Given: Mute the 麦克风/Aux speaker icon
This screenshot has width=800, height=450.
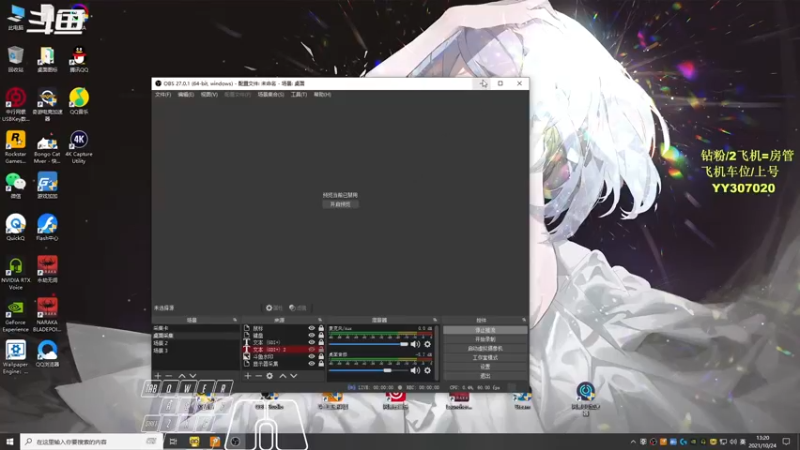Looking at the screenshot, I should pos(415,344).
